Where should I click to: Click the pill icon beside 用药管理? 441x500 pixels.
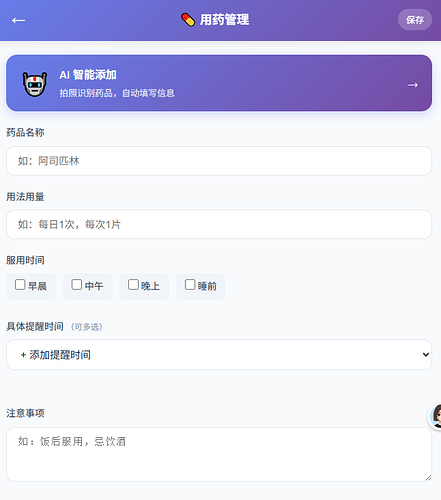tap(188, 20)
